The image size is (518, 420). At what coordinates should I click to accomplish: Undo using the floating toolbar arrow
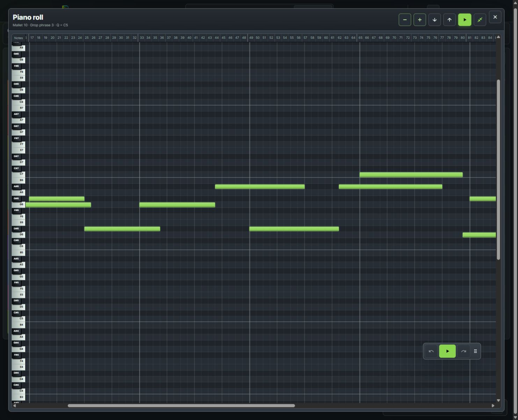(x=431, y=351)
